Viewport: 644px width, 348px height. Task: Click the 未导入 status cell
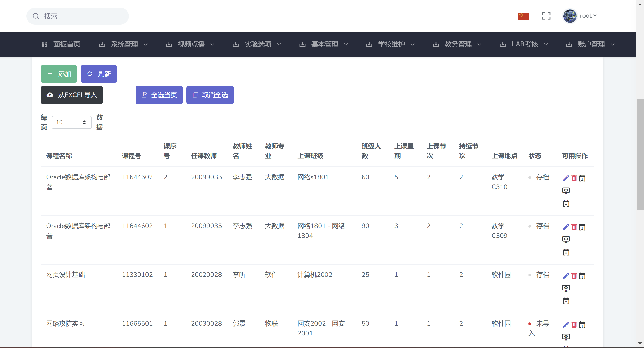point(539,328)
